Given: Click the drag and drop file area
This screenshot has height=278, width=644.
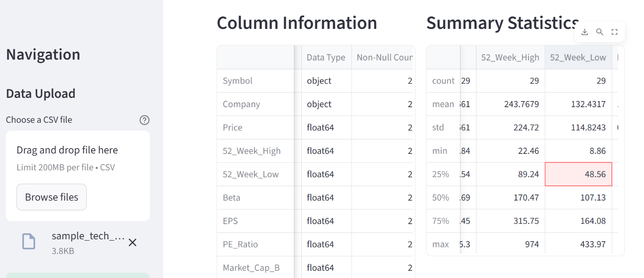Looking at the screenshot, I should click(78, 158).
